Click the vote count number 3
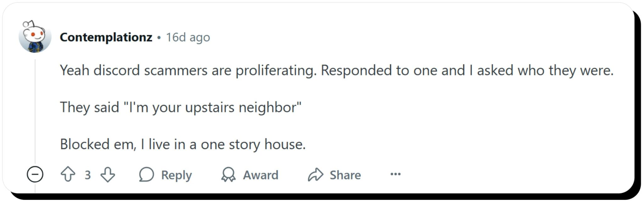Screen dimensions: 644x202 [x=88, y=175]
